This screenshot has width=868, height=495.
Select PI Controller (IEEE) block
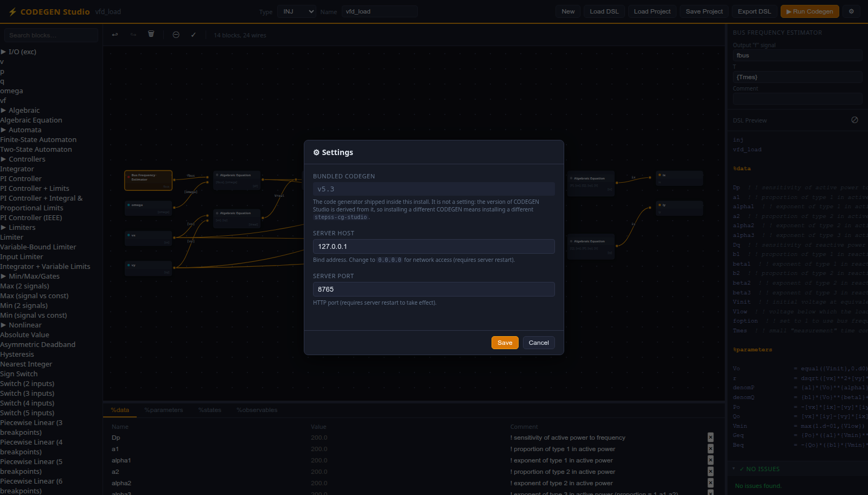click(31, 217)
